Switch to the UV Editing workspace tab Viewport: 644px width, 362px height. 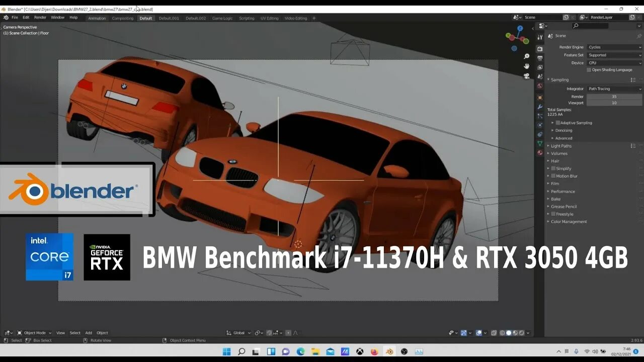pyautogui.click(x=269, y=18)
